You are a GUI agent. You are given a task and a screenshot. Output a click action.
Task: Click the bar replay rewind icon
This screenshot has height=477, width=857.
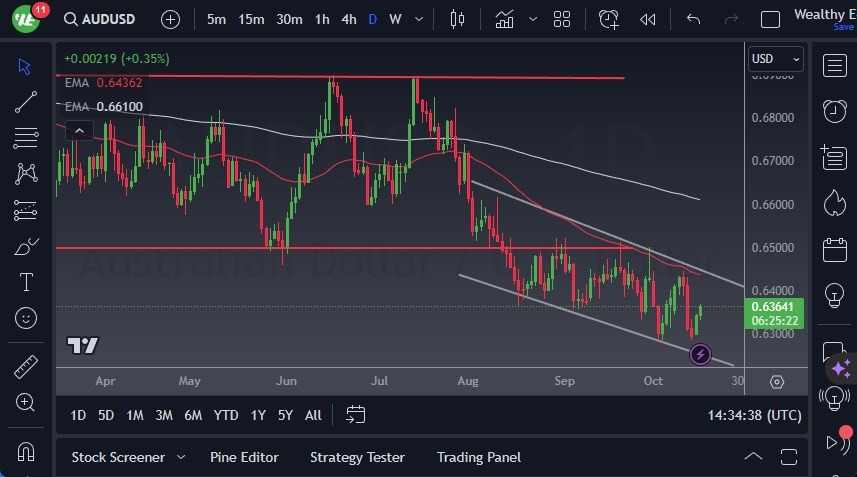click(648, 19)
